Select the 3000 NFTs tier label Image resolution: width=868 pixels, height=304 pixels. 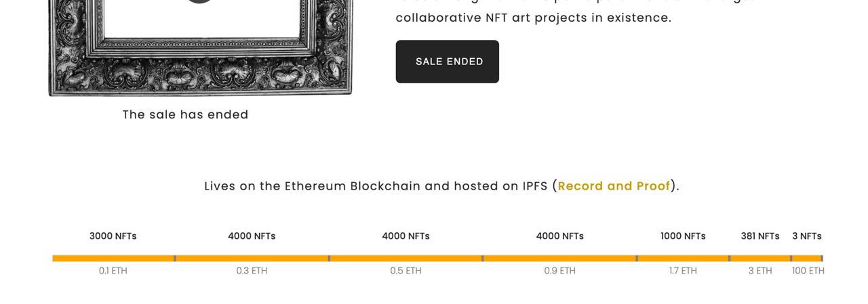coord(113,236)
